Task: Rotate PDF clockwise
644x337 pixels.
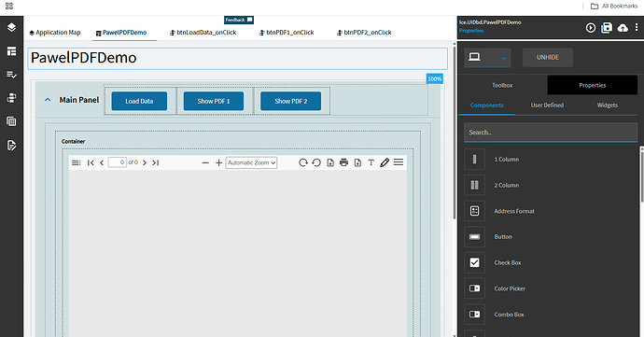Action: point(303,162)
